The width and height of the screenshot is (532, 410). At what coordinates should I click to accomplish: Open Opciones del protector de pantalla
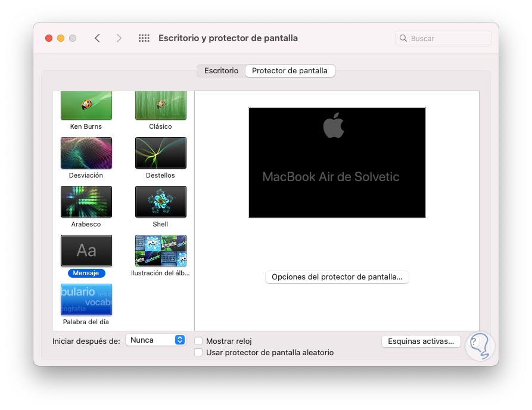point(337,277)
